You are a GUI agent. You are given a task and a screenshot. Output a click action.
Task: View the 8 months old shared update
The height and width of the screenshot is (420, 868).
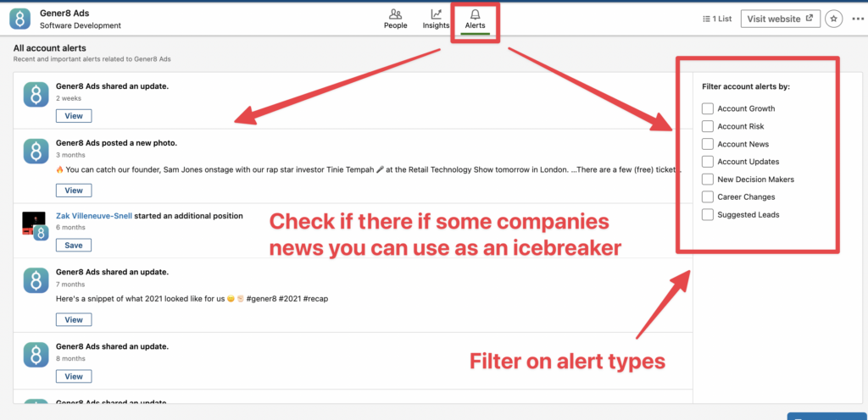click(74, 376)
